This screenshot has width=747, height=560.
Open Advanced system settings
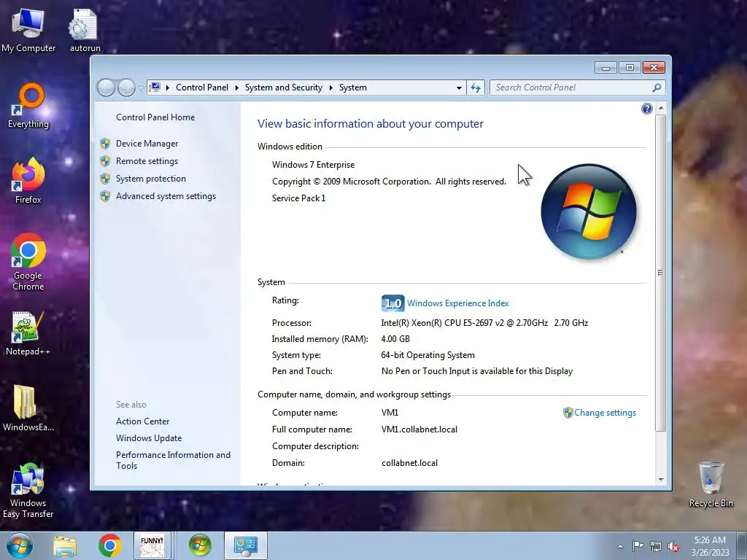166,196
